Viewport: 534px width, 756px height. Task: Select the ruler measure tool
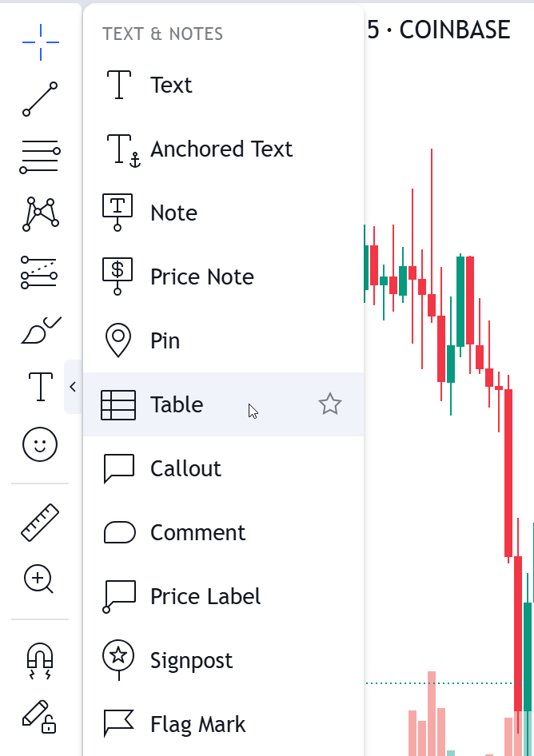point(40,522)
